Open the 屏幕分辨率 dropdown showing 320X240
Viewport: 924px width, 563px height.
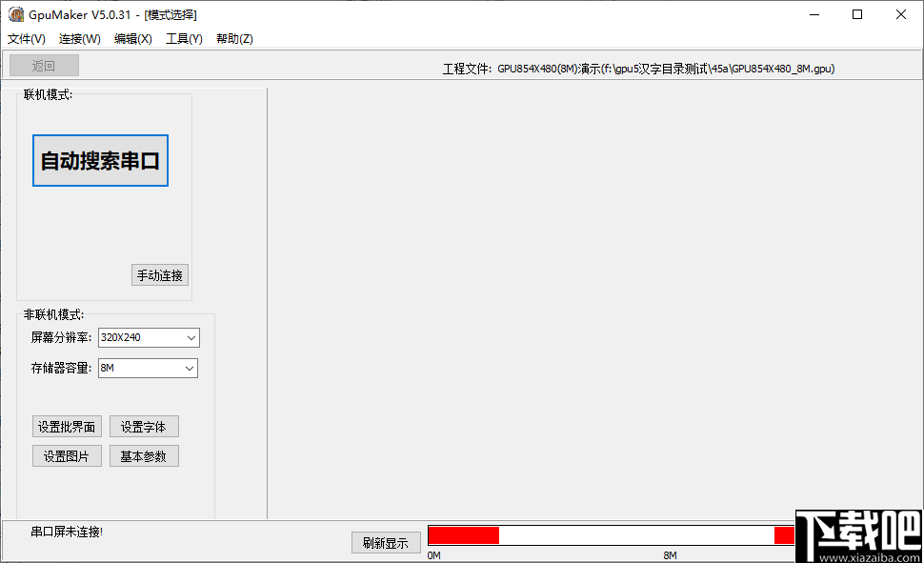pos(148,337)
